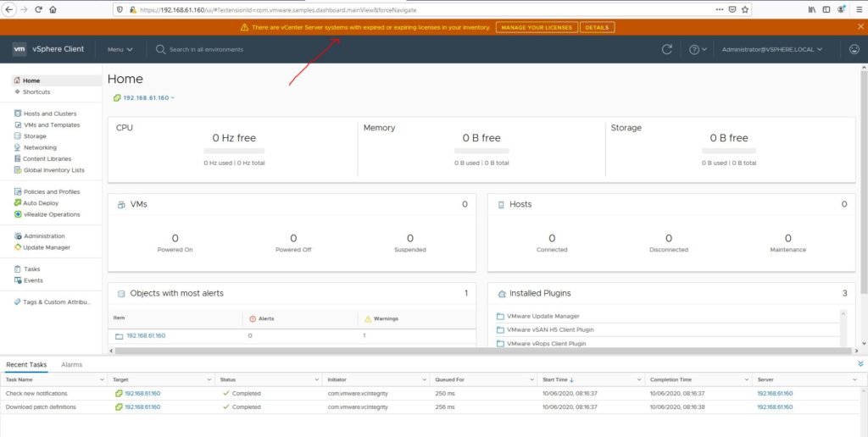Switch to the Recent Tasks tab
The width and height of the screenshot is (868, 437).
point(26,364)
